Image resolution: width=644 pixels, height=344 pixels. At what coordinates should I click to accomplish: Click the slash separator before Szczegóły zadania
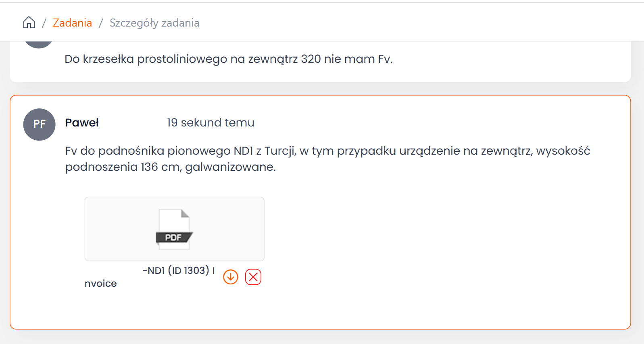click(101, 23)
